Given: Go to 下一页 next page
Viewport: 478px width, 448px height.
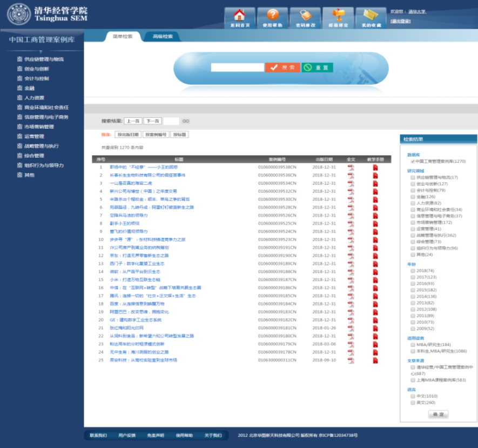Looking at the screenshot, I should click(153, 121).
